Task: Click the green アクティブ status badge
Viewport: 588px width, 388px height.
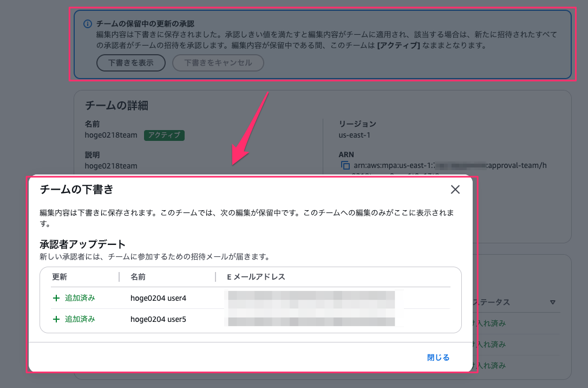Action: click(164, 135)
